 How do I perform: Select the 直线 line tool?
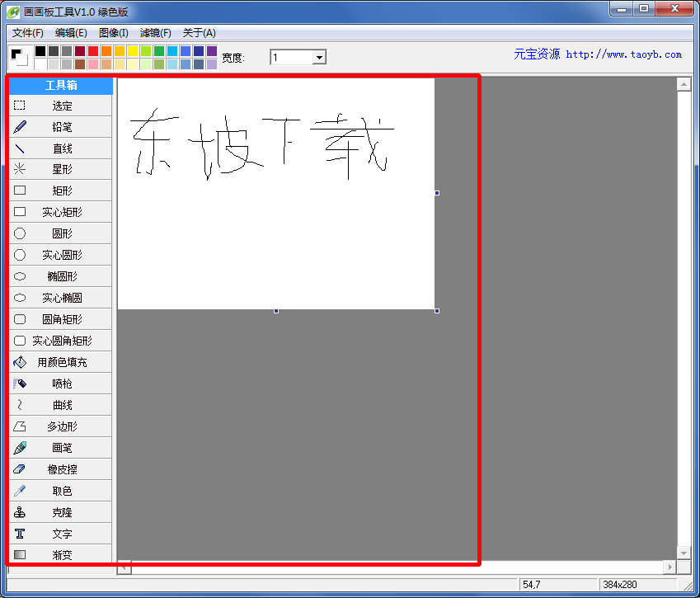pyautogui.click(x=60, y=148)
